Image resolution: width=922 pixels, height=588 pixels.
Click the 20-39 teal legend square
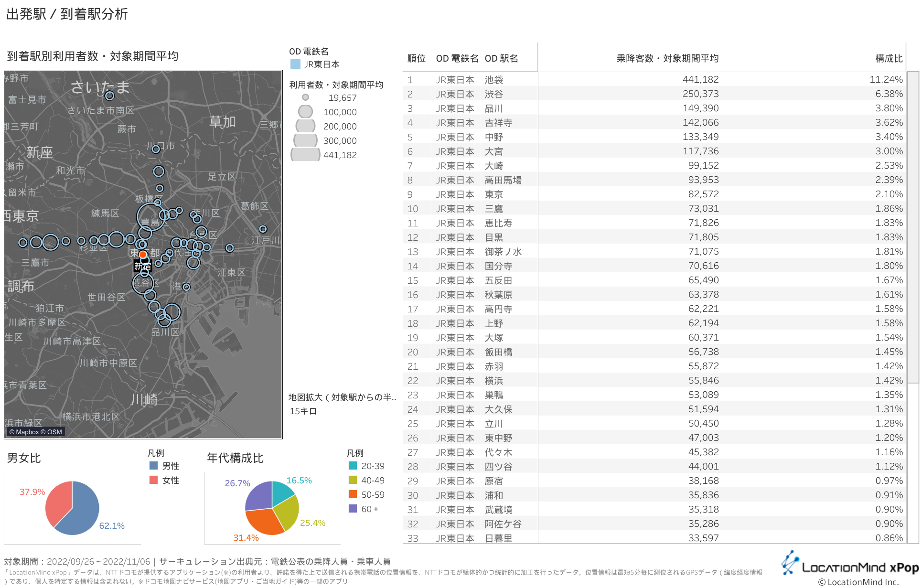pos(353,466)
